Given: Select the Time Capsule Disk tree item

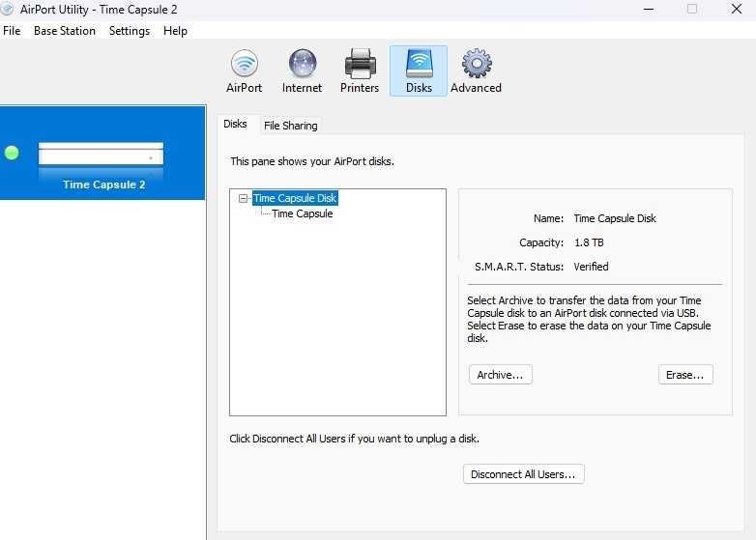Looking at the screenshot, I should click(x=295, y=198).
